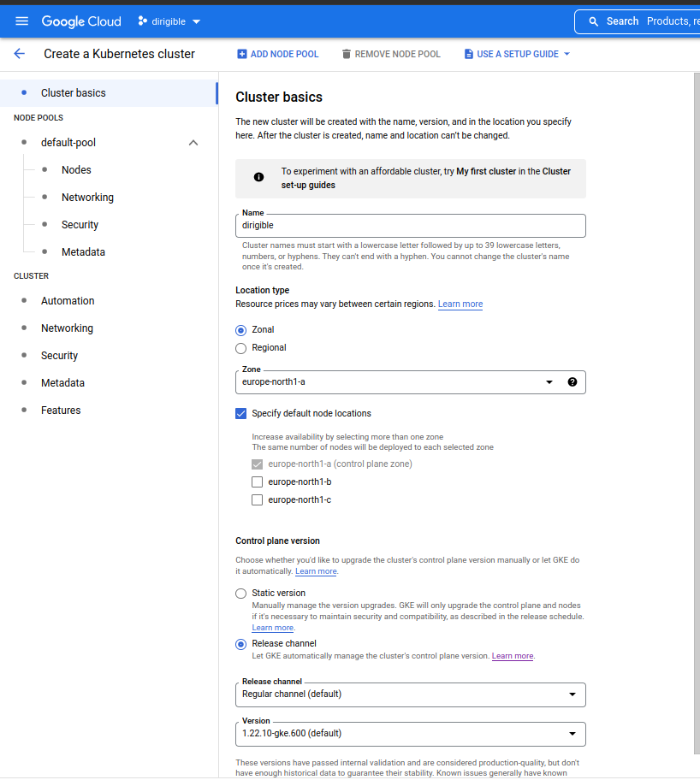Image resolution: width=700 pixels, height=780 pixels.
Task: Click the info icon in notice banner
Action: [x=259, y=177]
